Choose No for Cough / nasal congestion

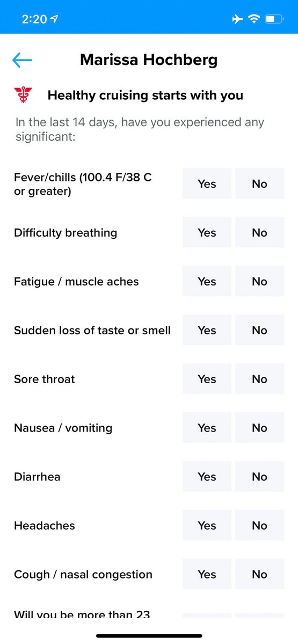pyautogui.click(x=259, y=574)
